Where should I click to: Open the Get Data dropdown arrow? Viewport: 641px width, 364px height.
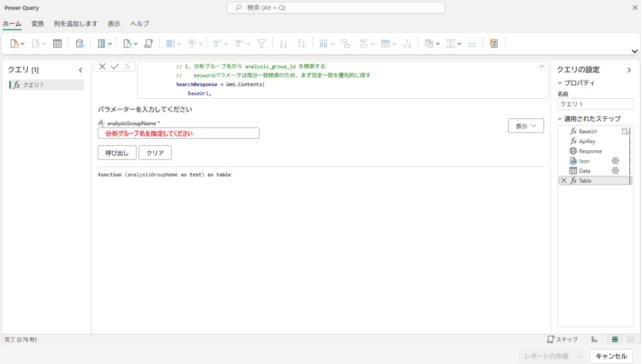click(x=23, y=44)
